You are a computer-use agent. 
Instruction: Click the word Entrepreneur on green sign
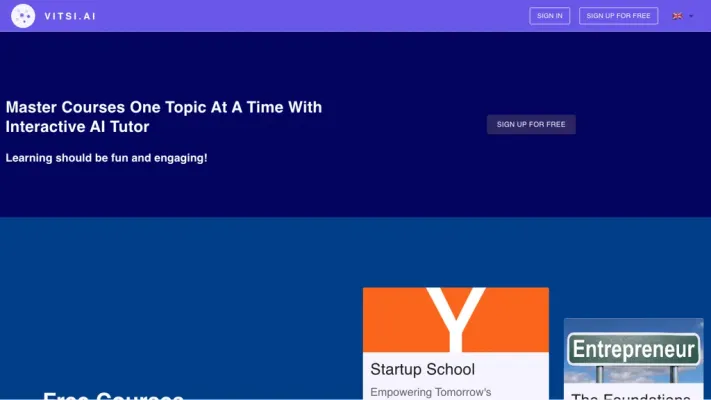(632, 350)
